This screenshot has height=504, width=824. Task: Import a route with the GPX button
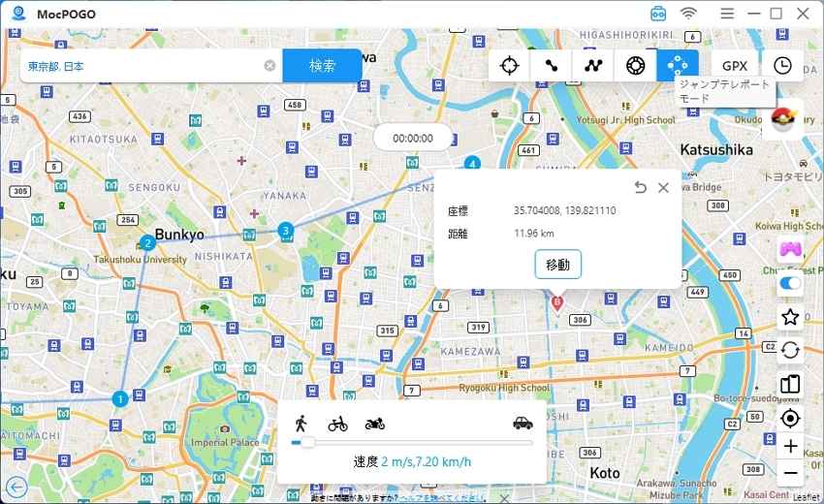(x=735, y=66)
